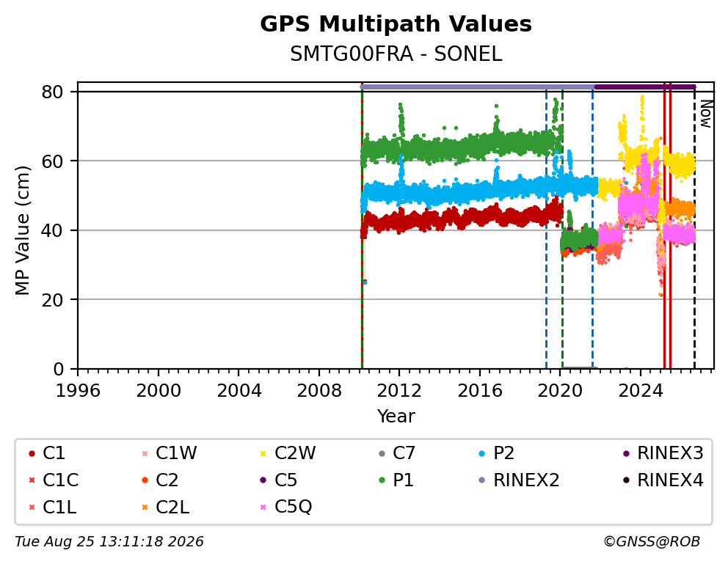Click the 2024 x-axis tick label
This screenshot has height=564, width=728.
[641, 391]
